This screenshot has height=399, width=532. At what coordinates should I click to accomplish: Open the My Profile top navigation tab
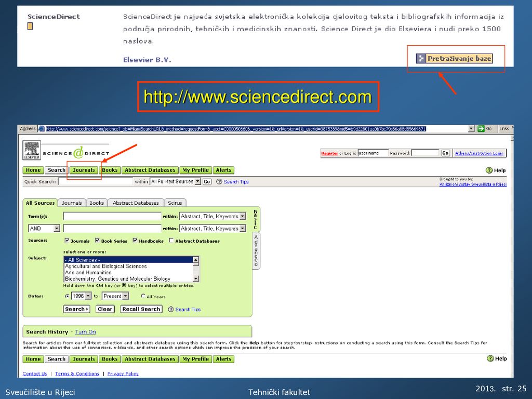click(x=195, y=170)
